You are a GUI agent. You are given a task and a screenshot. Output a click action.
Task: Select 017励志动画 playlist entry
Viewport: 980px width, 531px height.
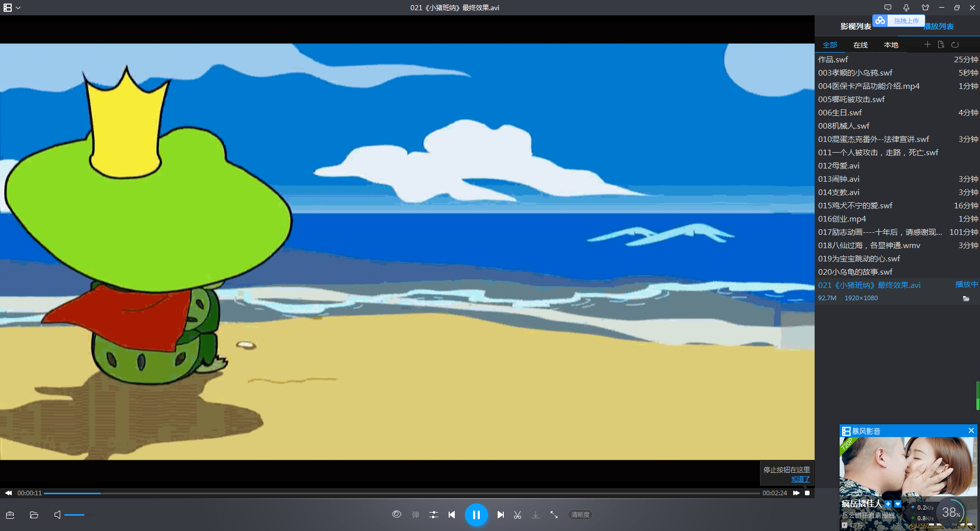897,232
